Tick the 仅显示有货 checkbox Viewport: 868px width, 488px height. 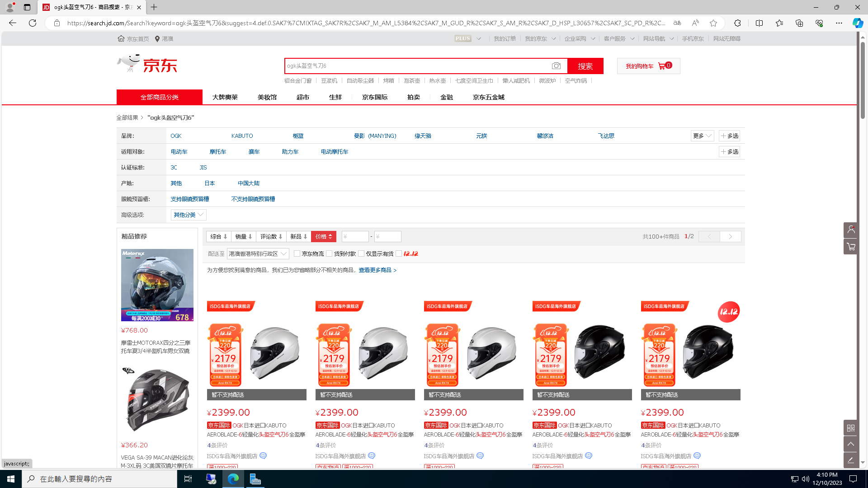click(x=361, y=254)
